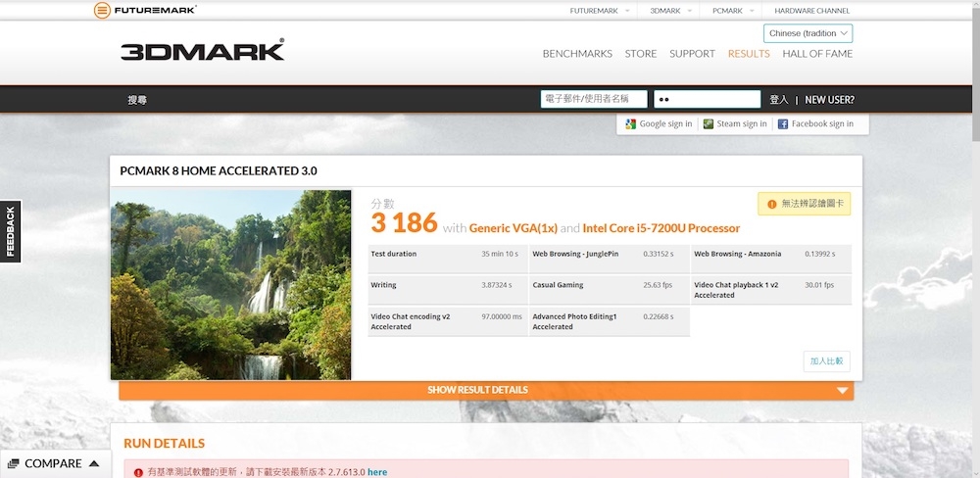This screenshot has height=478, width=980.
Task: Click RUN DETAILS heading
Action: [x=165, y=444]
